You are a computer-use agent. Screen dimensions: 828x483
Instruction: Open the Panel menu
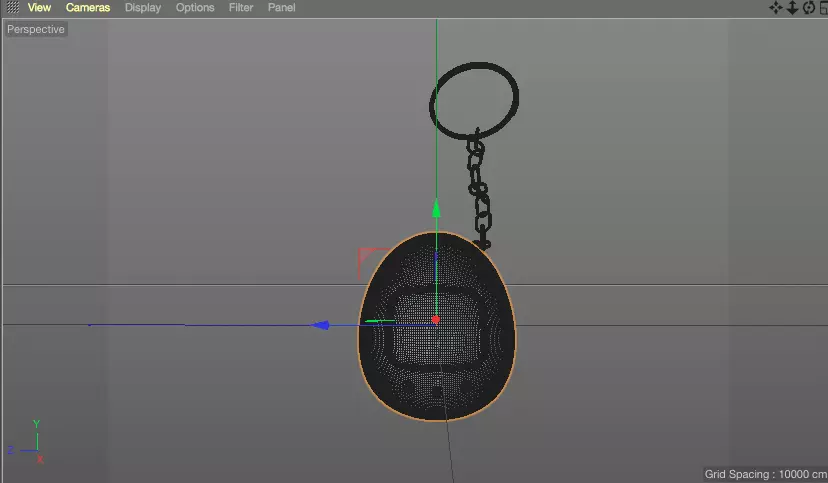point(281,7)
